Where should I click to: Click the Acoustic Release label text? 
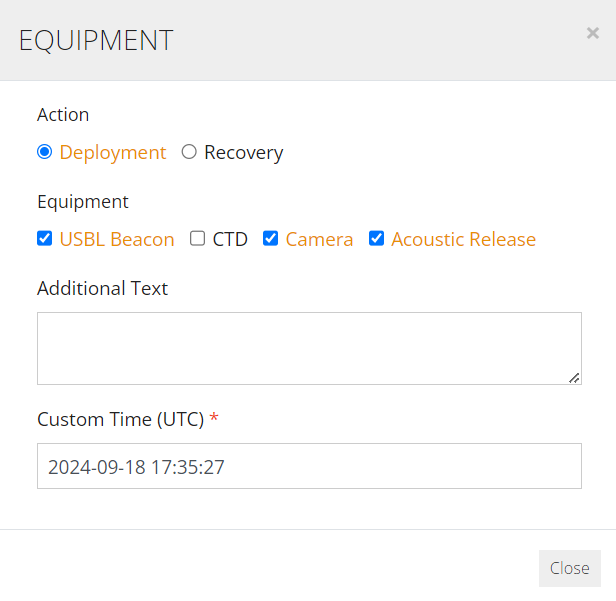pyautogui.click(x=464, y=239)
